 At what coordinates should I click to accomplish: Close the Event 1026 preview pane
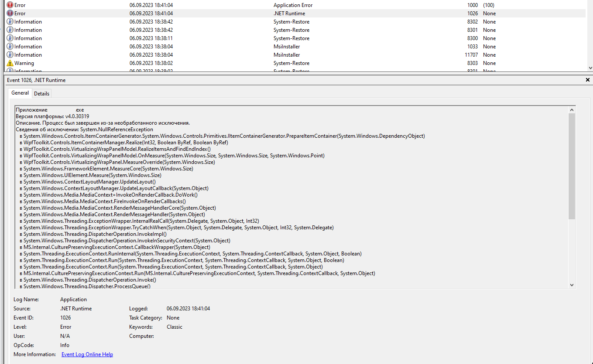588,80
